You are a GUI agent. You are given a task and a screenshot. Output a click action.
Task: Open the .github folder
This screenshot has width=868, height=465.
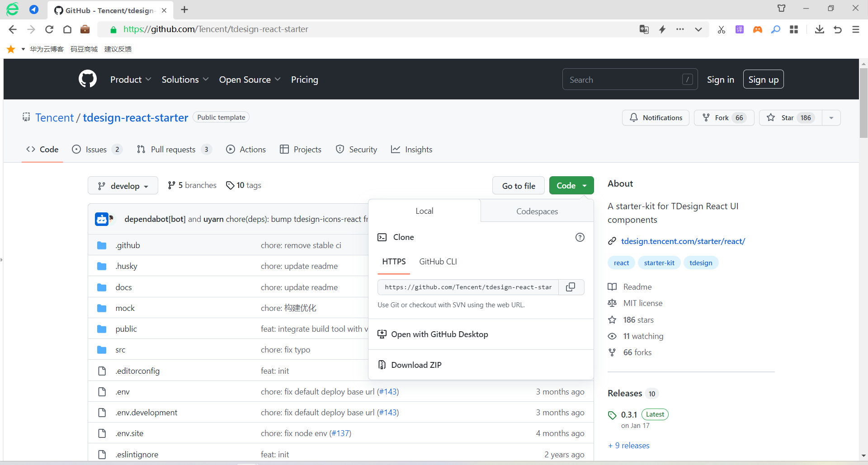click(x=127, y=245)
